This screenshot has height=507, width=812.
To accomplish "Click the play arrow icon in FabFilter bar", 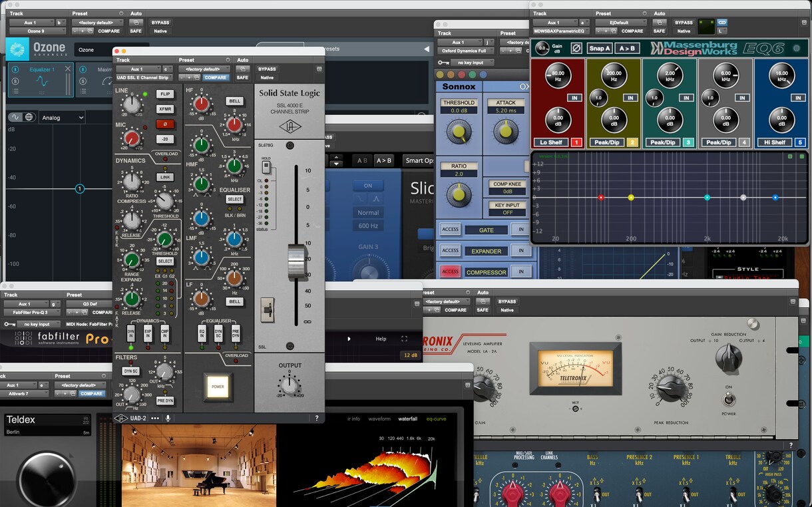I will tap(349, 339).
